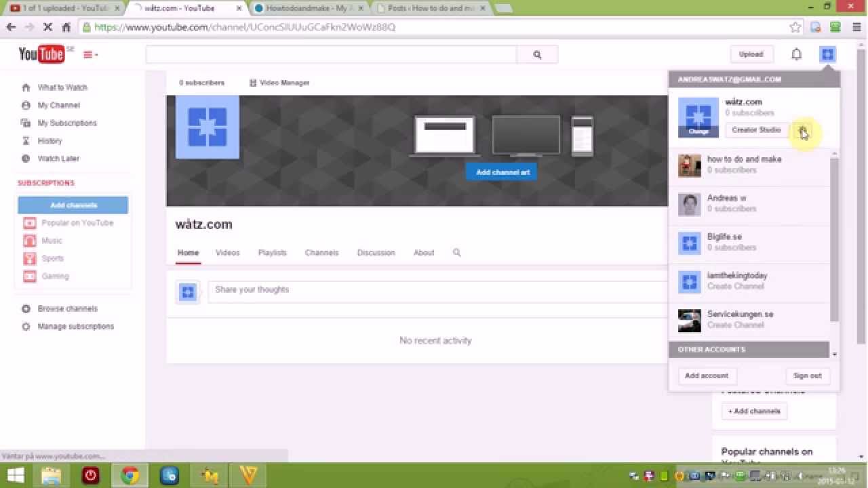The image size is (868, 488).
Task: Click Chrome icon on taskbar
Action: pos(130,476)
